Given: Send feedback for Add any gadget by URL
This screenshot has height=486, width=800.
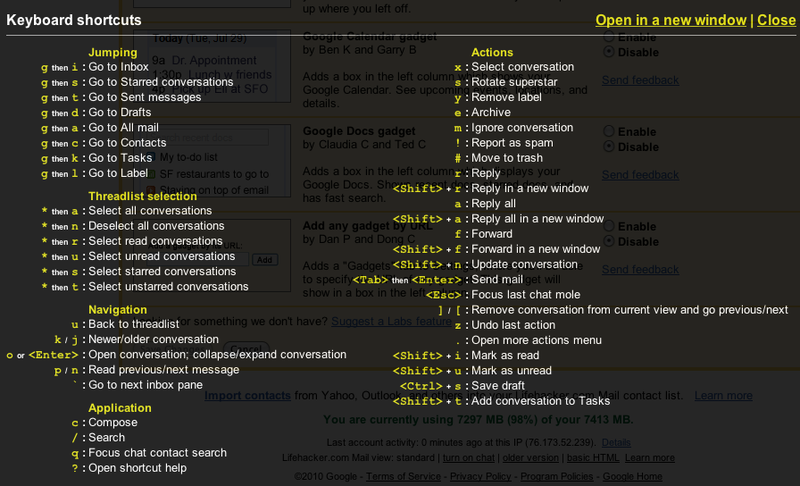Looking at the screenshot, I should pyautogui.click(x=640, y=270).
